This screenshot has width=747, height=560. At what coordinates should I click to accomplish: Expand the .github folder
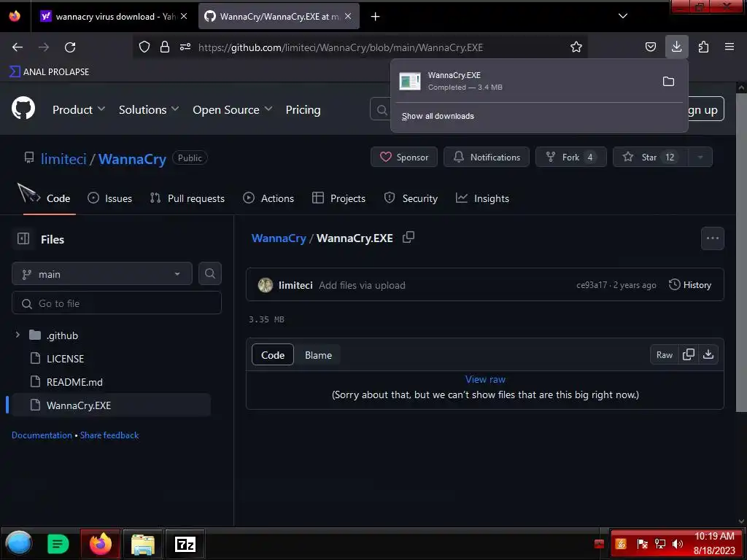(18, 335)
